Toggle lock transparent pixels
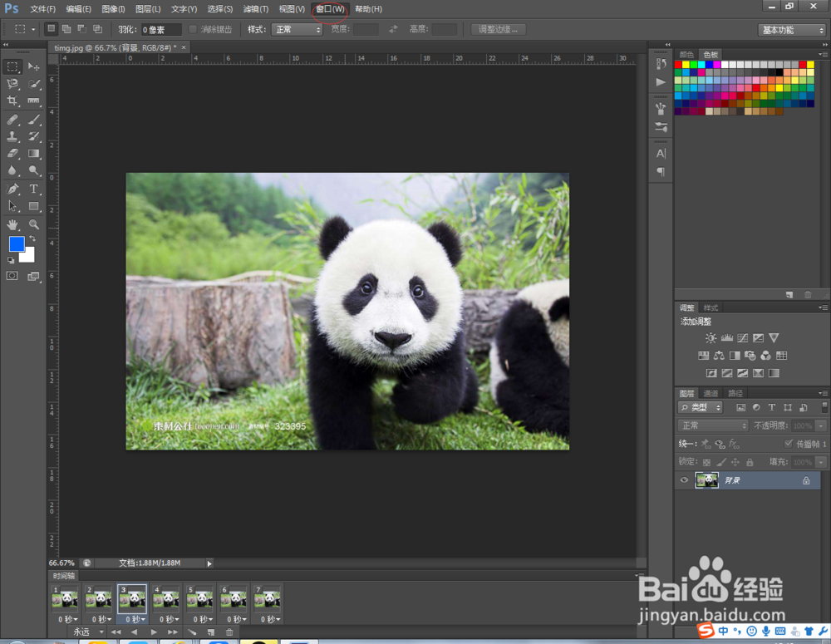The image size is (831, 644). coord(706,462)
